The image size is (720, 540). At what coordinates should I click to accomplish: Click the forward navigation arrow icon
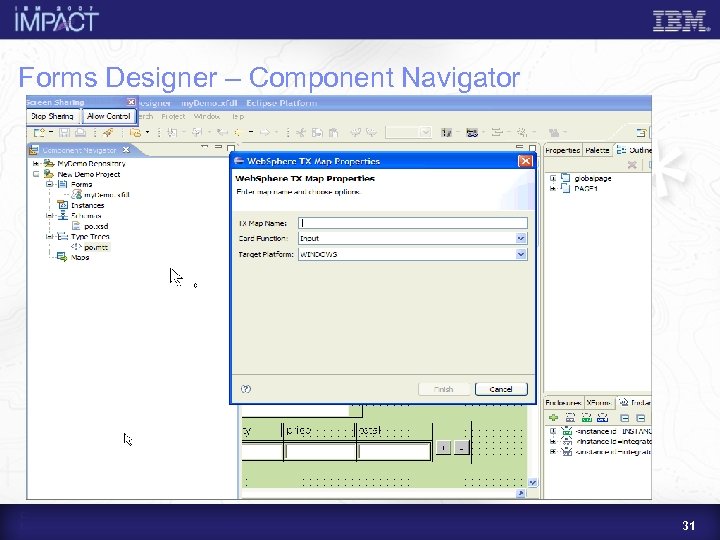(265, 133)
